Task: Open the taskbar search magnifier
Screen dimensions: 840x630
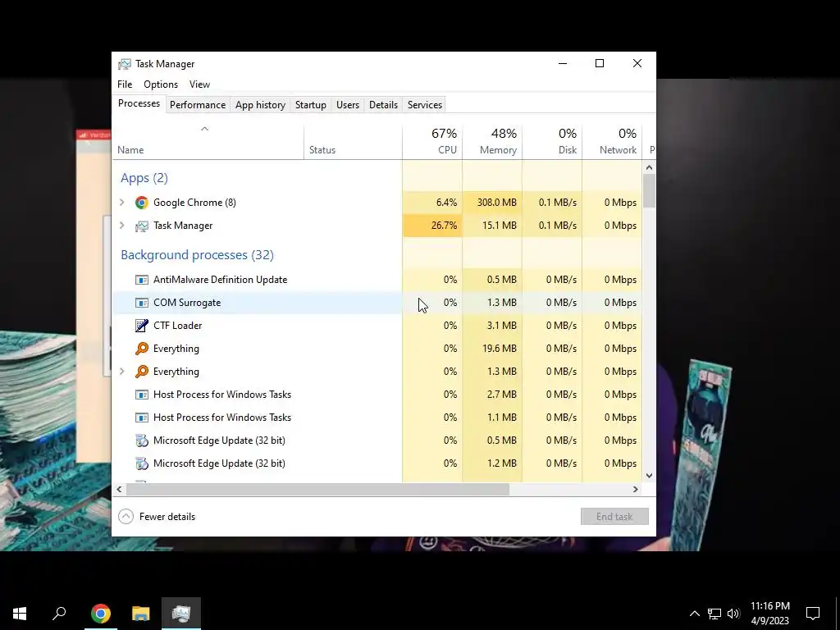Action: 59,614
